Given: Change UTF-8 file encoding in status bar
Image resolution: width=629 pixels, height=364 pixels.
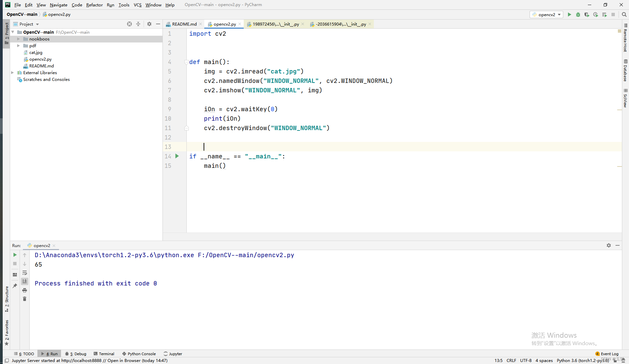Looking at the screenshot, I should pyautogui.click(x=526, y=360).
